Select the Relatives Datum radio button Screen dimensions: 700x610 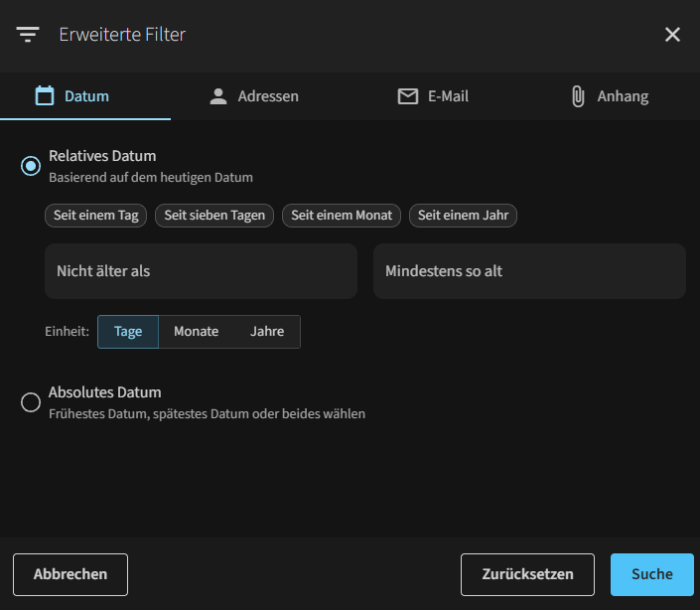click(31, 166)
